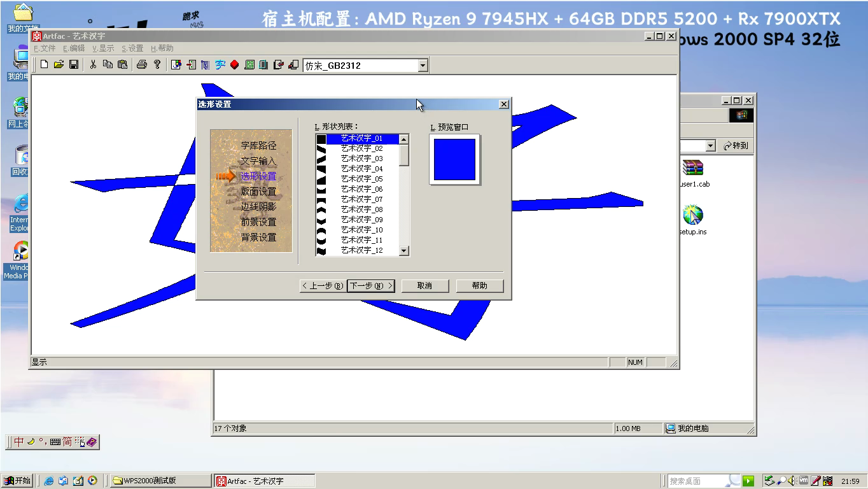Click the colorful picture icon after Help
868x489 pixels.
[x=176, y=64]
